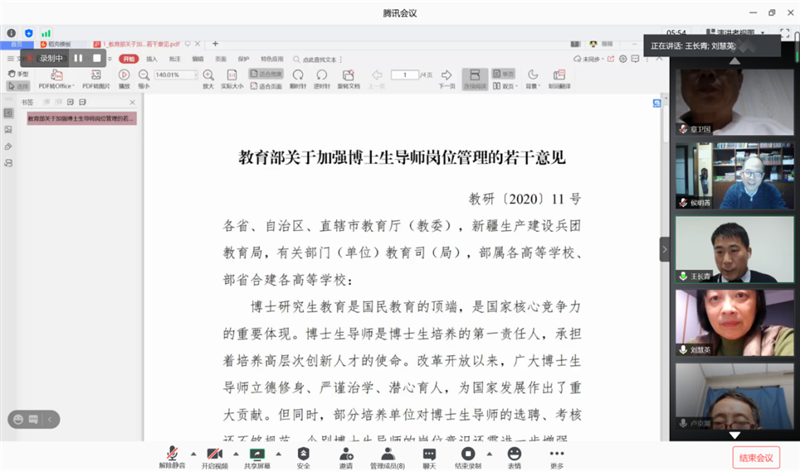Collapse the floating emoji toolbar arrow
This screenshot has height=471, width=800.
click(49, 419)
